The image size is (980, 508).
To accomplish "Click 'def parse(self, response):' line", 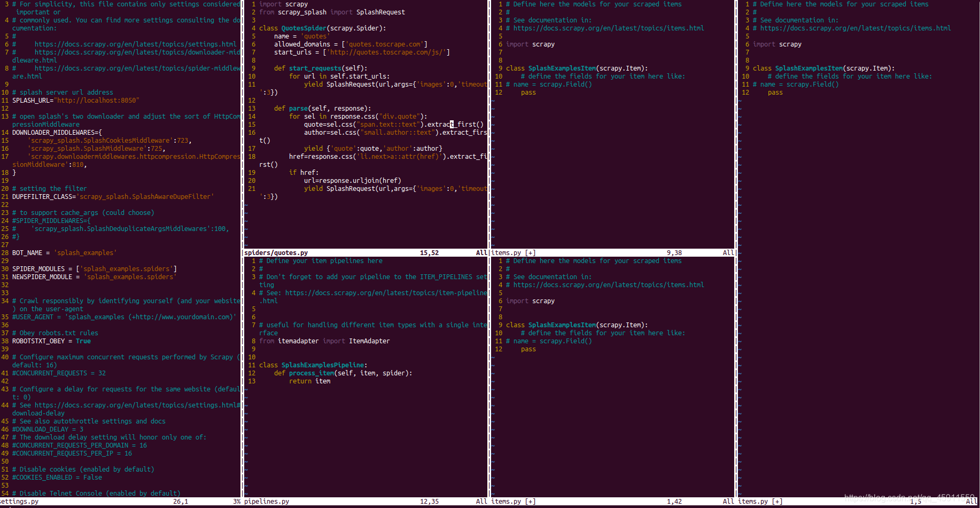I will [323, 109].
